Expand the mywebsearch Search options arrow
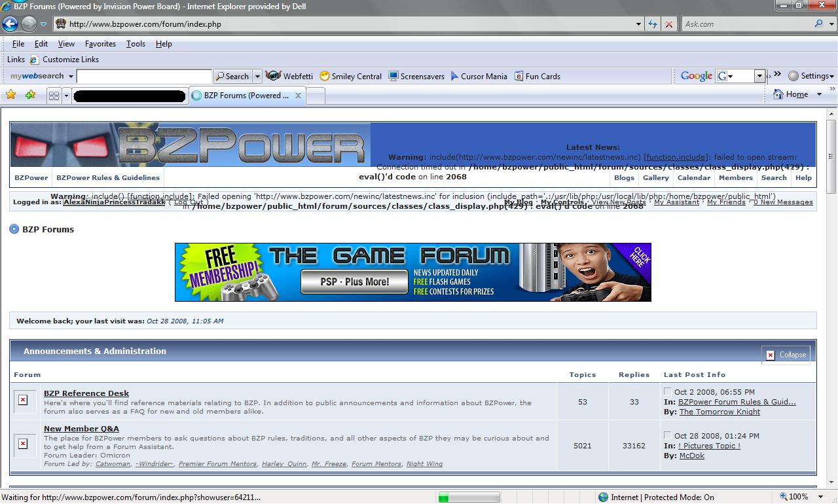Screen dimensions: 838x504 257,76
